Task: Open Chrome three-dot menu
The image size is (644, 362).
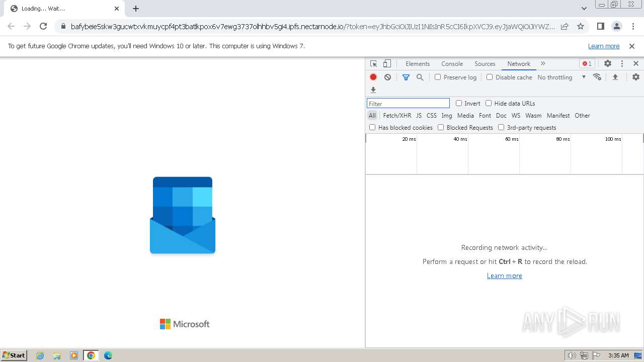Action: (x=633, y=26)
